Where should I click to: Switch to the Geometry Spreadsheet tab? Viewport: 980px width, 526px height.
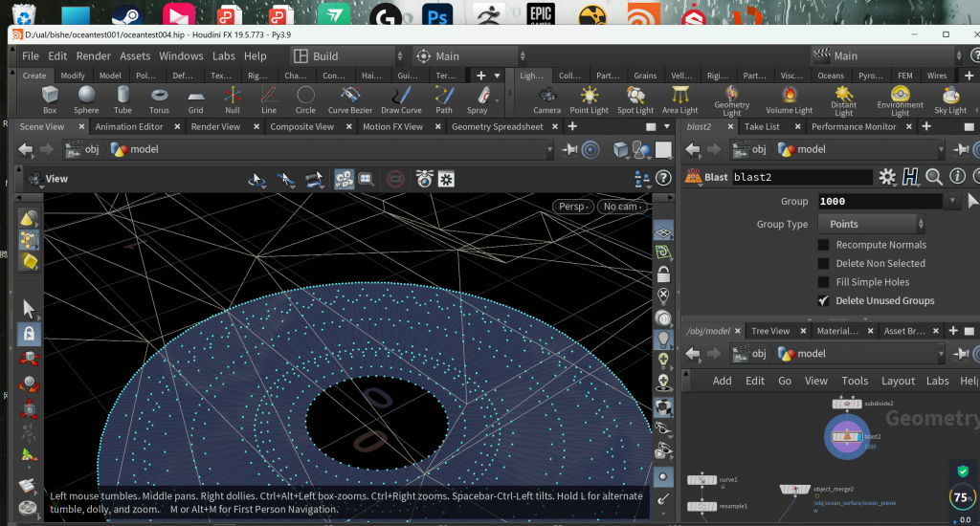pos(498,126)
